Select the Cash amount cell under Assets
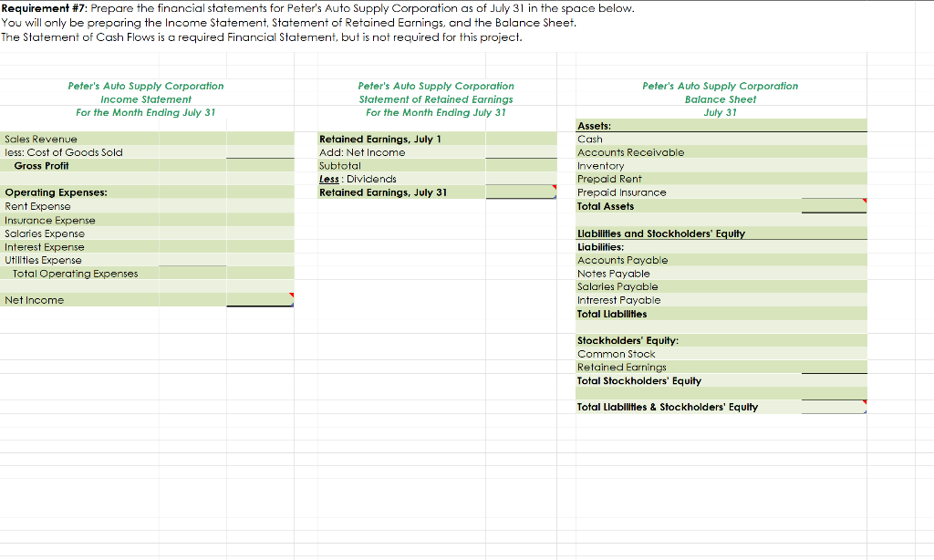934x560 pixels. [x=834, y=139]
